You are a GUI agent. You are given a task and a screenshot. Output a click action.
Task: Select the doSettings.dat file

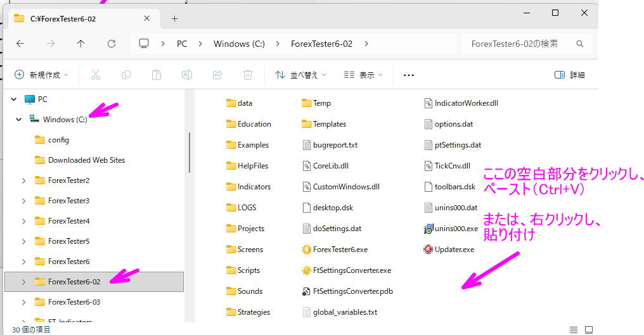(x=332, y=228)
